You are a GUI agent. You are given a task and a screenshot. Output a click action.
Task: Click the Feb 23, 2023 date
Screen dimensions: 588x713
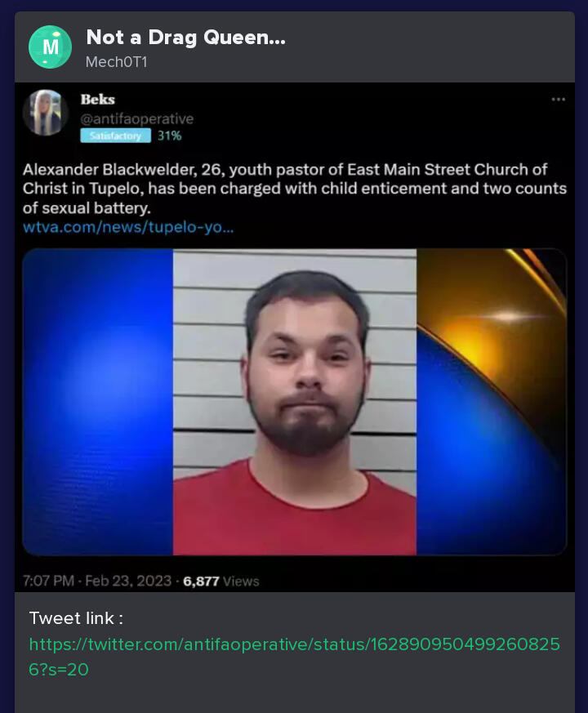(x=128, y=581)
